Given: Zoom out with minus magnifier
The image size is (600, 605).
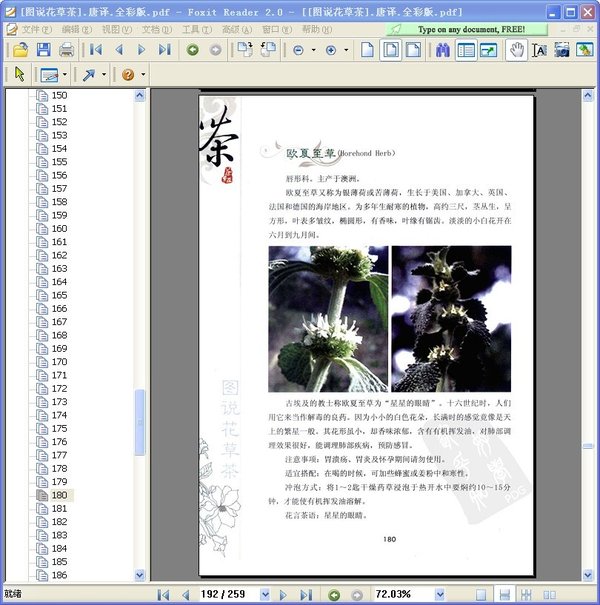Looking at the screenshot, I should (x=298, y=50).
